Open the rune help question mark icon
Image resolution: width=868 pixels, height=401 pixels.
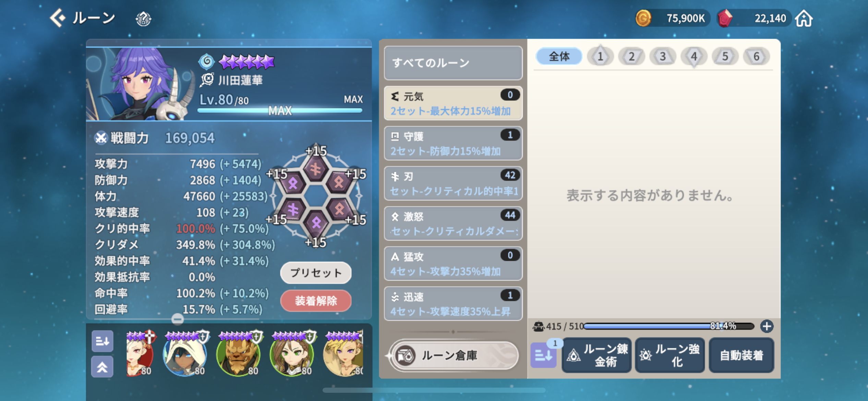click(143, 19)
